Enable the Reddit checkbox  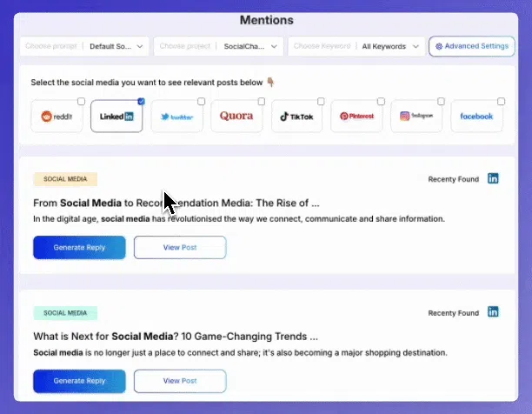click(81, 102)
